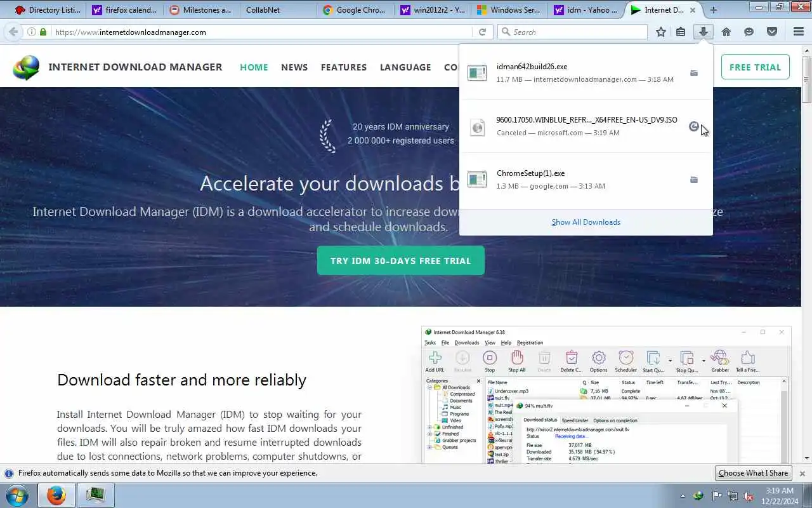The image size is (812, 508).
Task: Open the Firefox Hello smiley icon
Action: [749, 32]
